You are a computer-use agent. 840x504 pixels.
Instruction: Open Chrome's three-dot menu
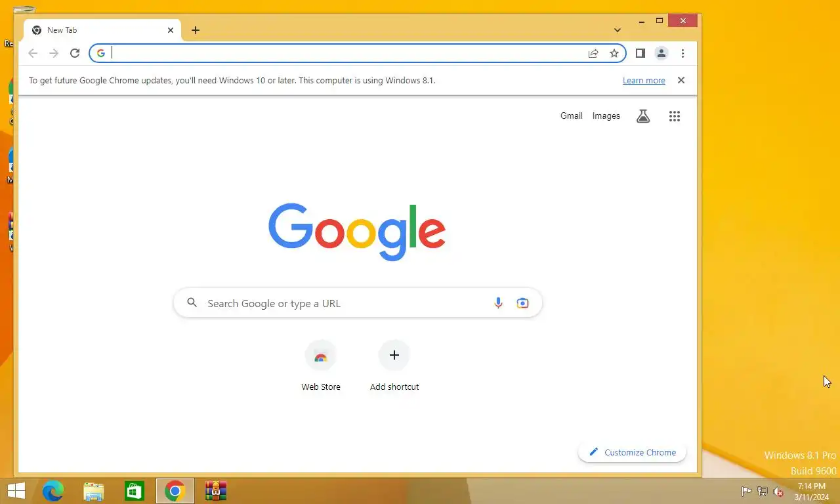682,53
